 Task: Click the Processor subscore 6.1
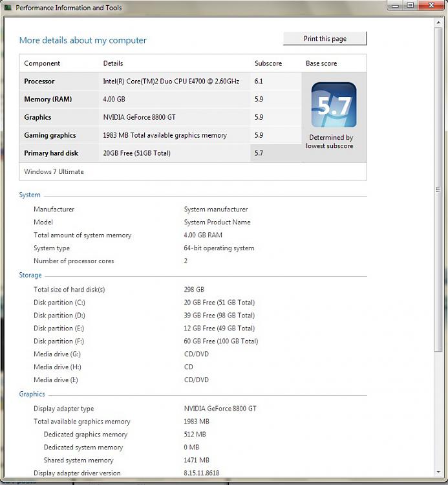point(259,81)
